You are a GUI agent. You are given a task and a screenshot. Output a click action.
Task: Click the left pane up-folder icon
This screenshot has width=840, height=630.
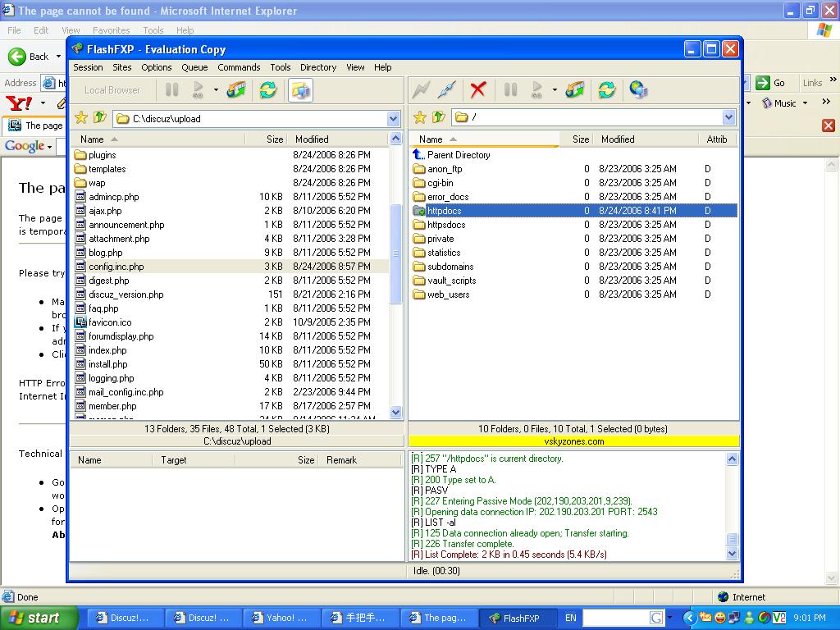[x=99, y=117]
